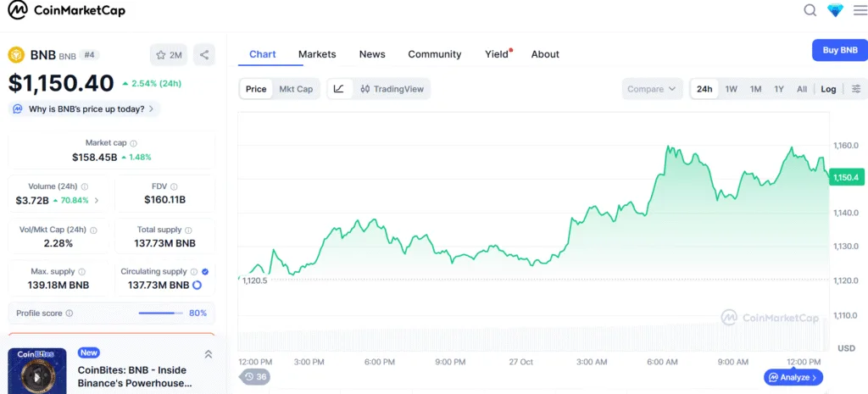The height and width of the screenshot is (394, 868).
Task: Open the hamburger menu
Action: pyautogui.click(x=860, y=10)
